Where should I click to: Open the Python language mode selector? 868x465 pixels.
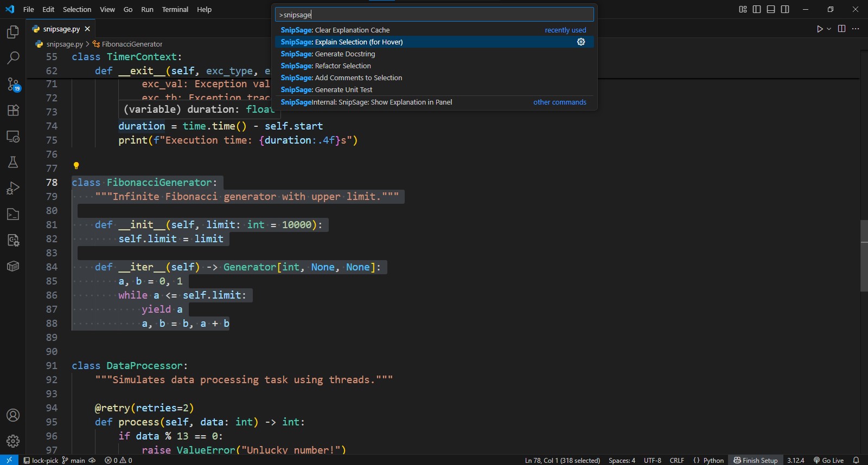pyautogui.click(x=709, y=460)
